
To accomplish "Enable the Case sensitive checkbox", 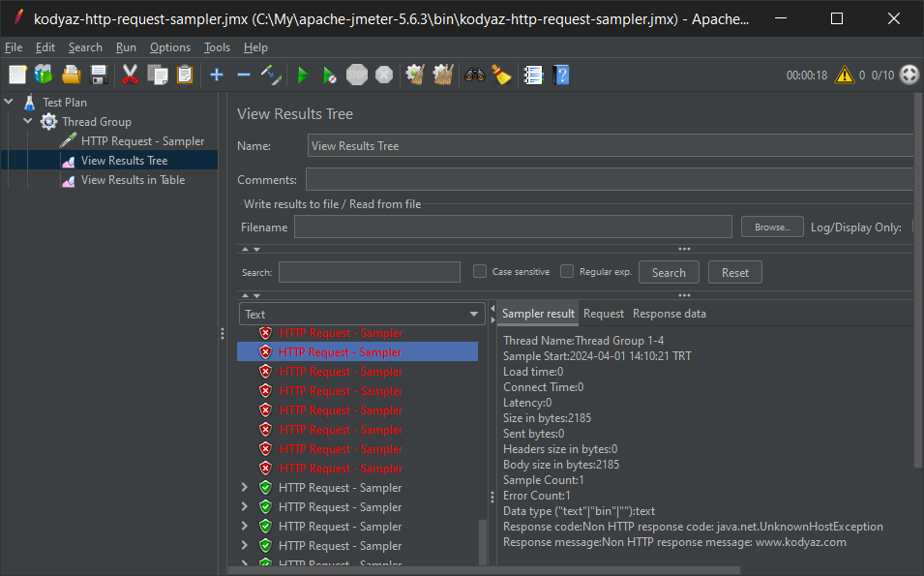I will pyautogui.click(x=480, y=271).
